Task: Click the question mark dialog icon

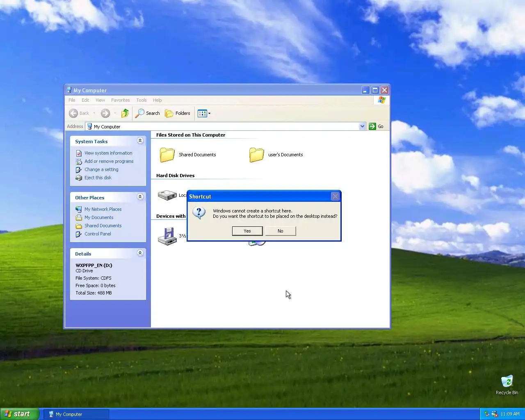Action: pos(199,213)
